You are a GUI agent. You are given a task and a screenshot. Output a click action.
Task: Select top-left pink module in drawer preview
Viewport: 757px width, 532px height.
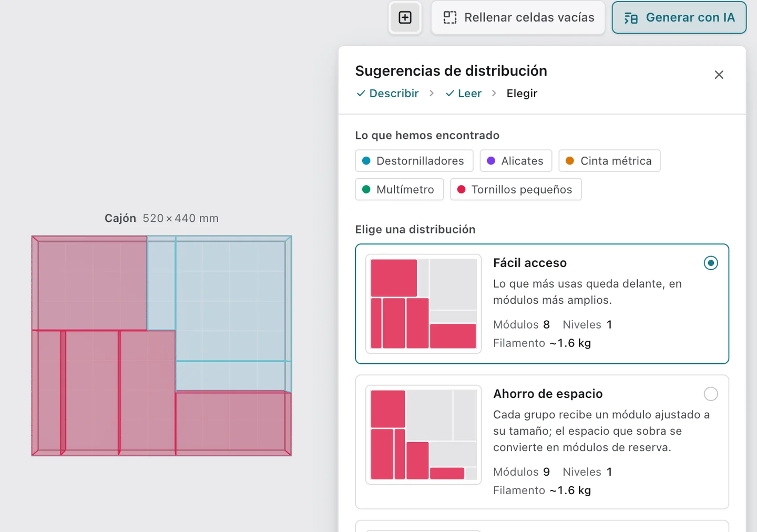[x=89, y=283]
